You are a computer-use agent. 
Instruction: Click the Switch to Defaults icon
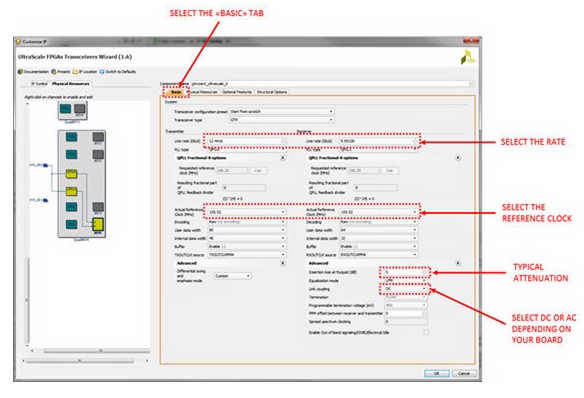tap(102, 71)
